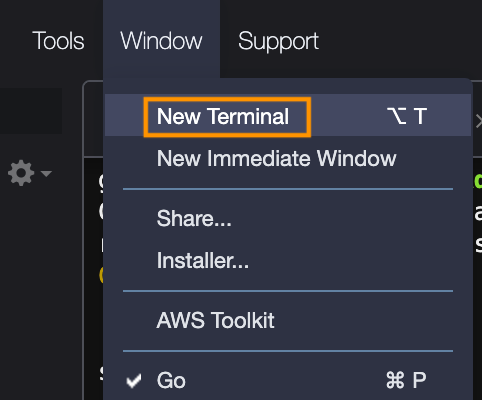This screenshot has width=482, height=400.
Task: Toggle the checkmark next to Go
Action: point(134,381)
